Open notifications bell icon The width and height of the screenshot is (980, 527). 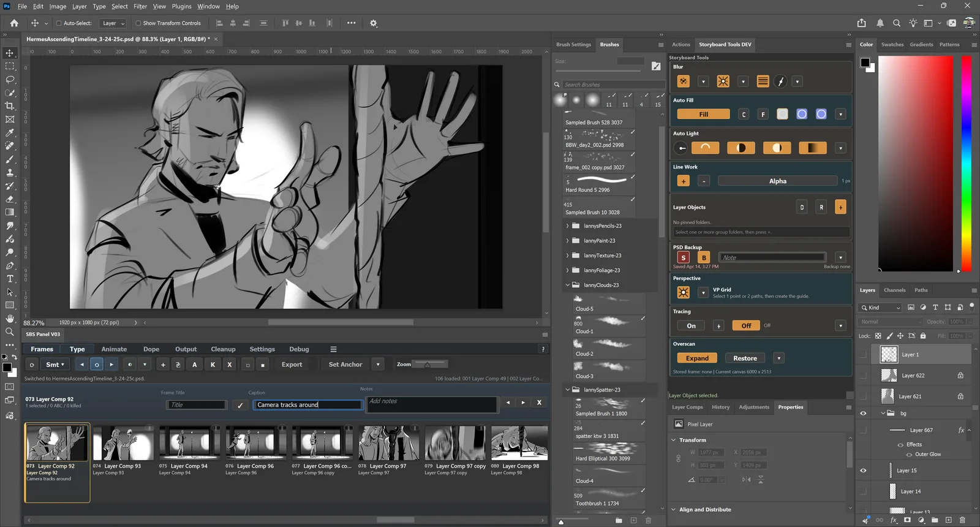[880, 23]
